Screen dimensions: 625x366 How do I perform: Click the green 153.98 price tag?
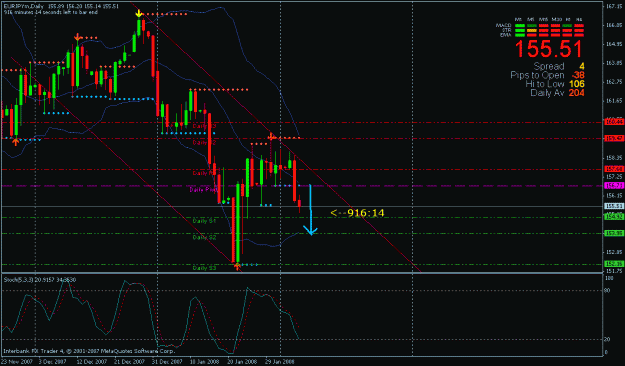614,233
